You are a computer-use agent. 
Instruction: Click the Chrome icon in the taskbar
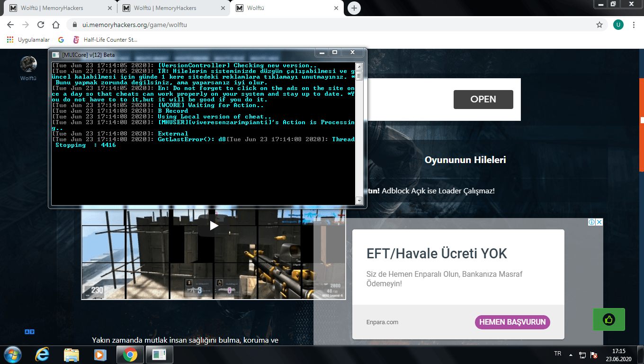point(130,355)
